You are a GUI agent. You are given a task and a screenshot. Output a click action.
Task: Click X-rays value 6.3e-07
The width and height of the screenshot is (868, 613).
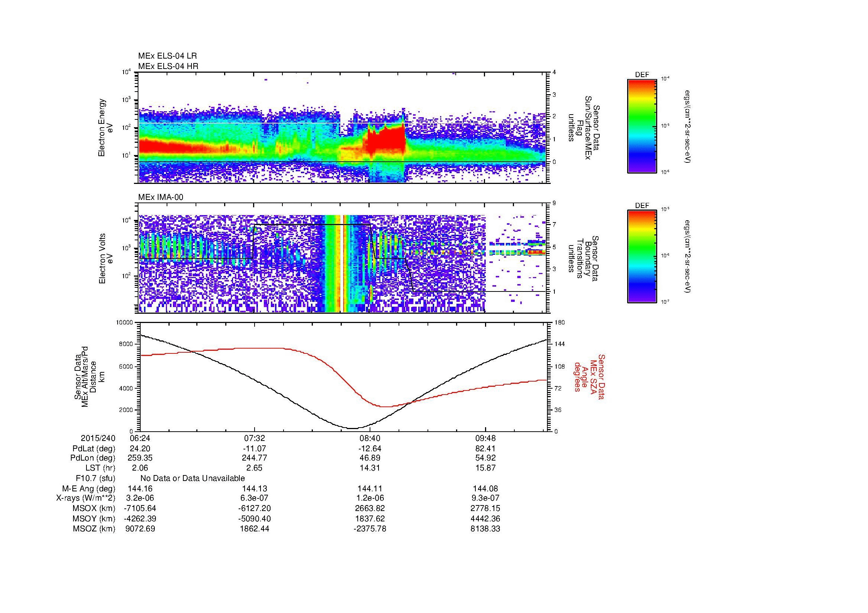(x=255, y=498)
